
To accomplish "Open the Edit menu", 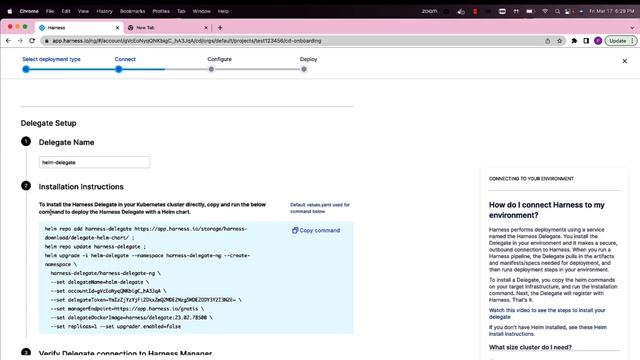I will point(66,11).
